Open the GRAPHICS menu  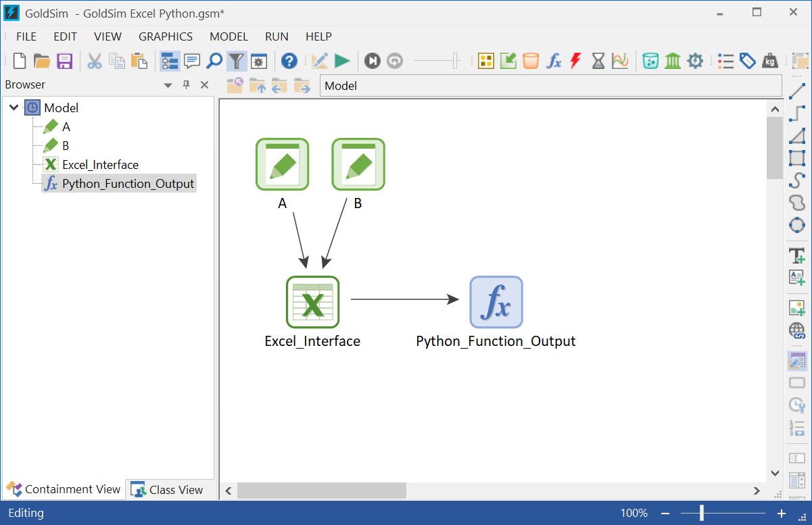(166, 36)
